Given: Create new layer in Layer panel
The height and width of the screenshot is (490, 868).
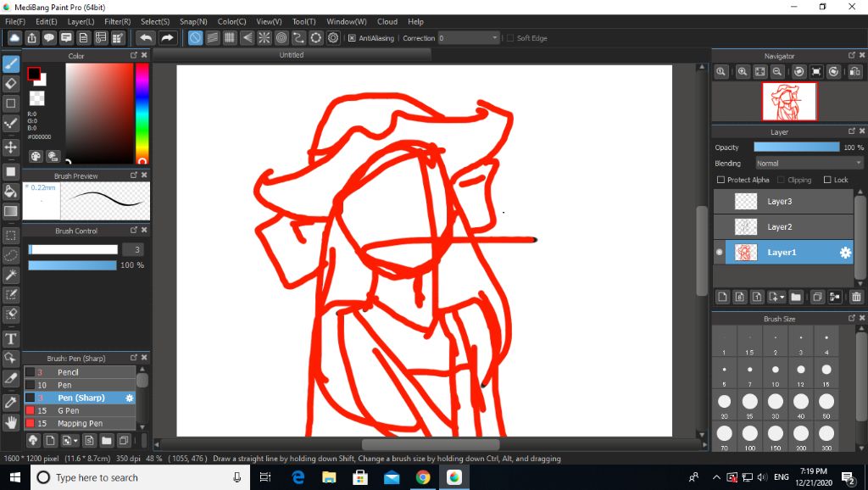Looking at the screenshot, I should tap(722, 298).
